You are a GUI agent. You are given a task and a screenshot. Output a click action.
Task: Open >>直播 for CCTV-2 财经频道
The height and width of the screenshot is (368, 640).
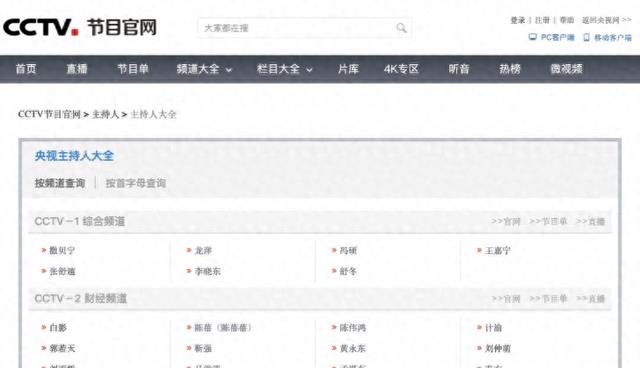point(590,299)
